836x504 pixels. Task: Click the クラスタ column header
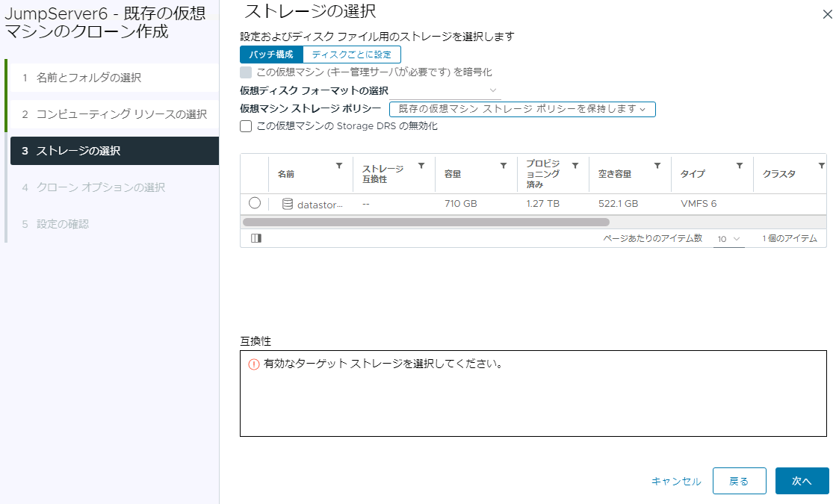click(779, 174)
